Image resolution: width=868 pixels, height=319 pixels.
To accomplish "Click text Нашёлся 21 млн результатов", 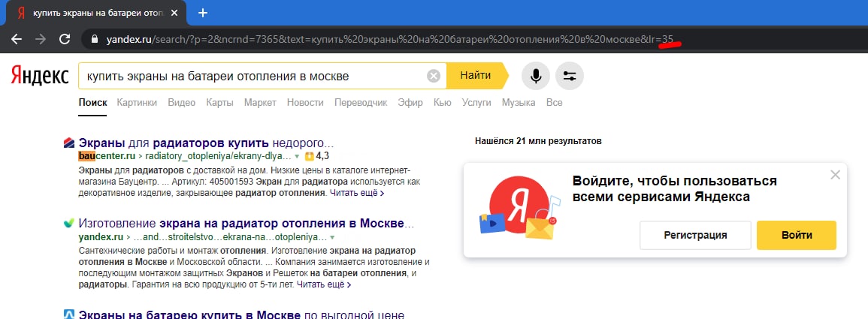I will tap(538, 141).
